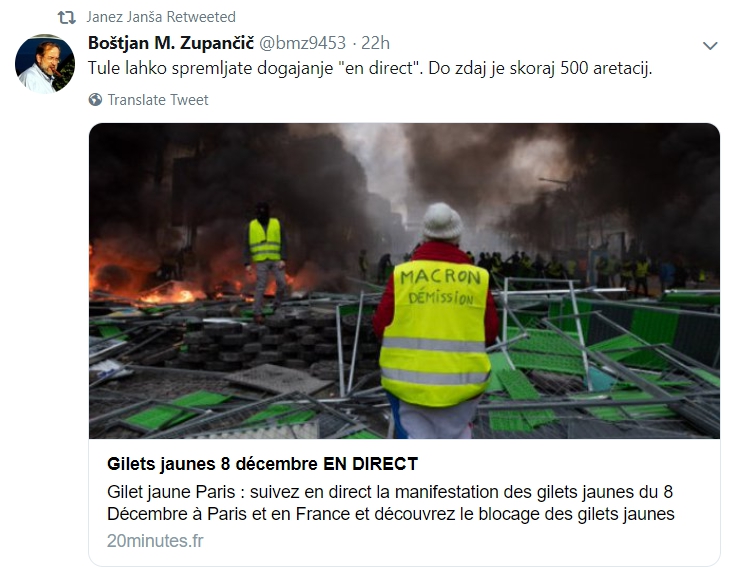Click the tweet text about 500 aretacij
This screenshot has width=730, height=567.
pyautogui.click(x=370, y=68)
